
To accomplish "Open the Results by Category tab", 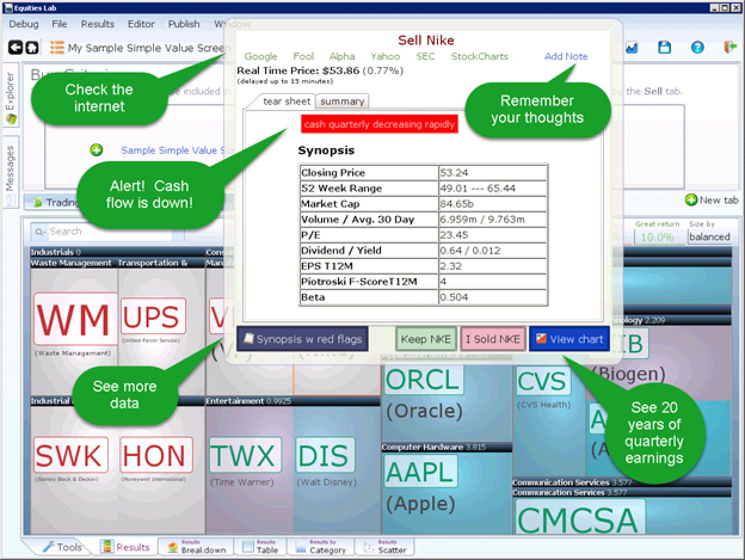I will (x=320, y=546).
